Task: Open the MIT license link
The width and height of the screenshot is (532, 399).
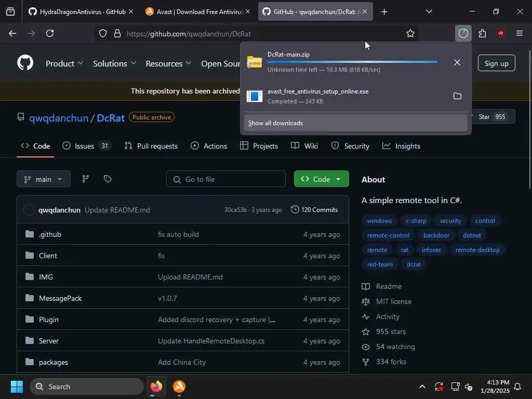Action: click(x=394, y=301)
